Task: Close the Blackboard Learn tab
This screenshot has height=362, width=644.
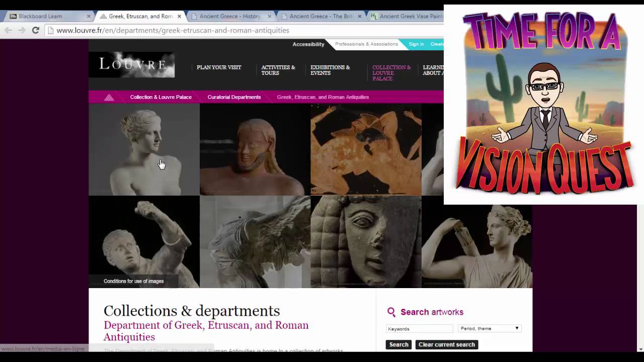Action: coord(89,16)
